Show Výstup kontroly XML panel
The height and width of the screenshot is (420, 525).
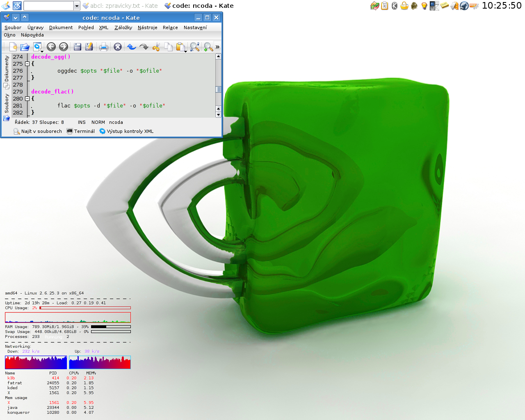coord(126,131)
